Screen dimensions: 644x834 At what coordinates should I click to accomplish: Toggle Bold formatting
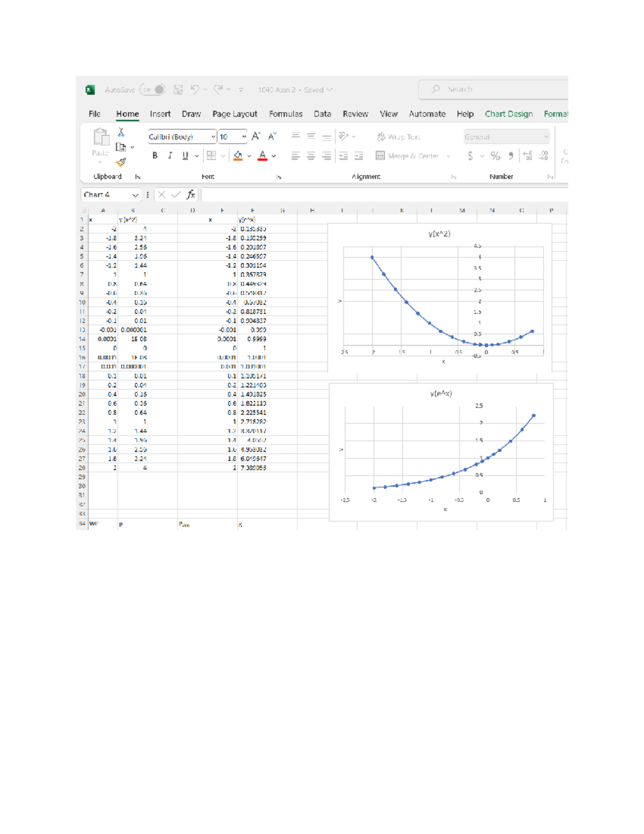155,156
